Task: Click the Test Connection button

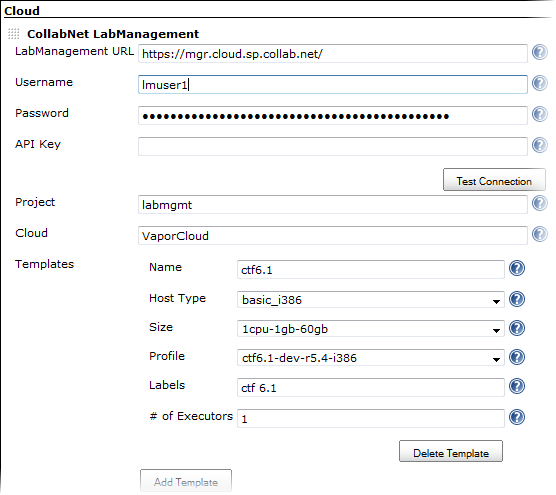Action: 494,180
